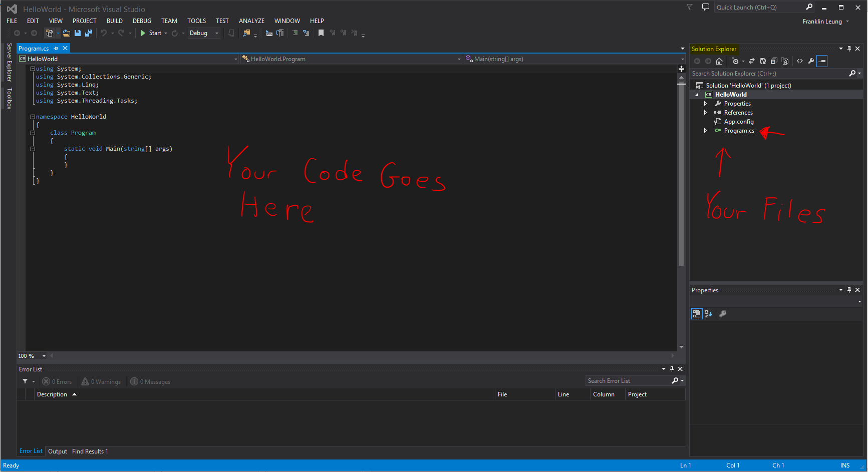Click the Property Pages wrench icon in Properties panel
This screenshot has height=472, width=868.
tap(723, 314)
